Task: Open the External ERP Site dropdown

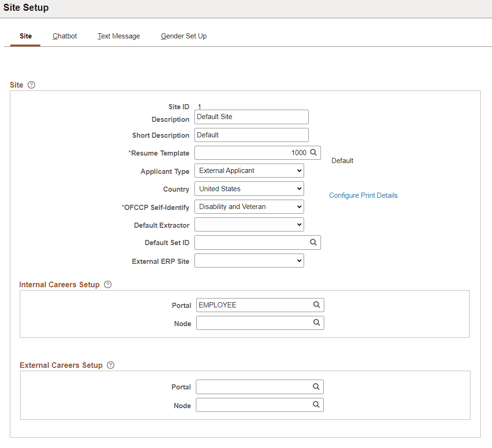Action: pyautogui.click(x=299, y=261)
